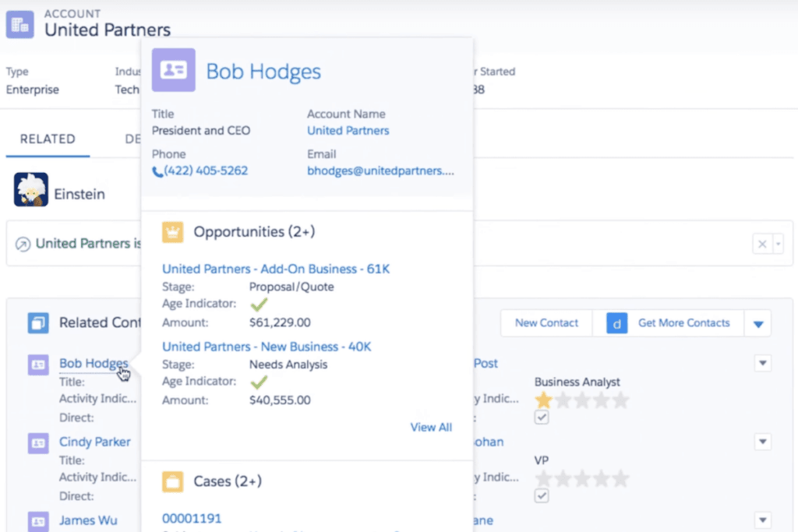Click the arrow insight icon beside United Partners is
The image size is (798, 532).
pyautogui.click(x=23, y=244)
